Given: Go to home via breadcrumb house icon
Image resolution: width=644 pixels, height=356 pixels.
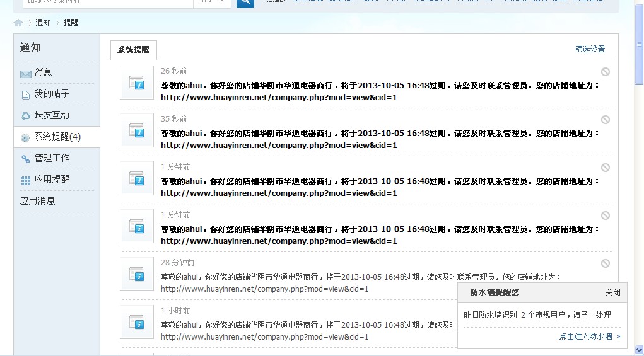Looking at the screenshot, I should tap(18, 23).
